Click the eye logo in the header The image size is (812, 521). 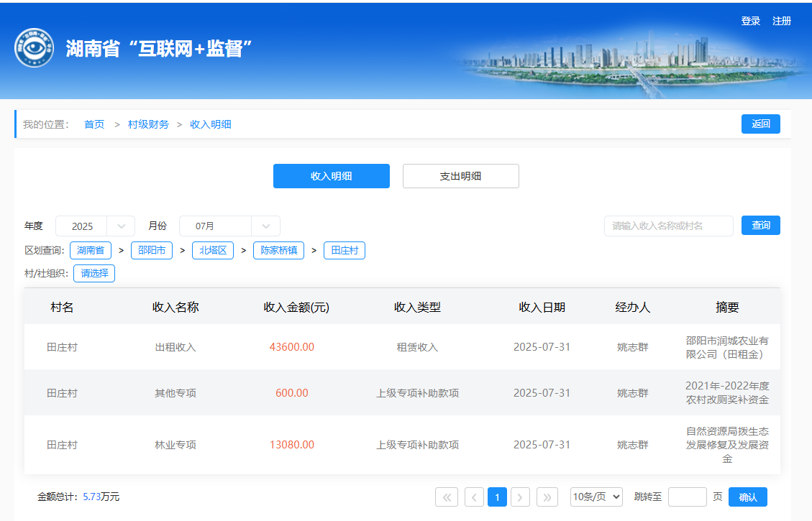click(x=34, y=49)
